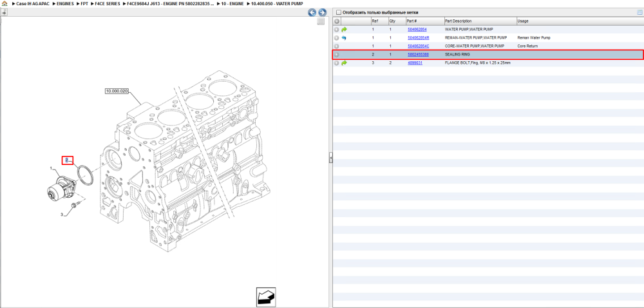This screenshot has height=308, width=644.
Task: Sort by the Qty column header
Action: pos(397,21)
